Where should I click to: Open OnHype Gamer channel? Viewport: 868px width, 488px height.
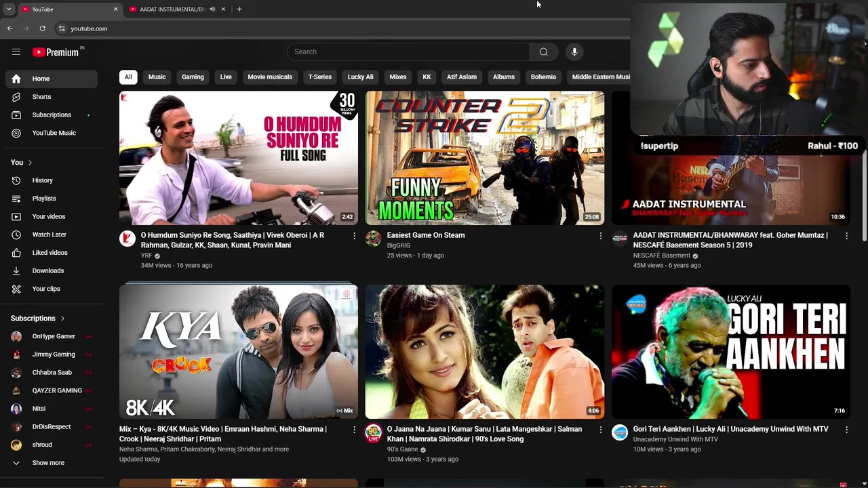point(52,336)
